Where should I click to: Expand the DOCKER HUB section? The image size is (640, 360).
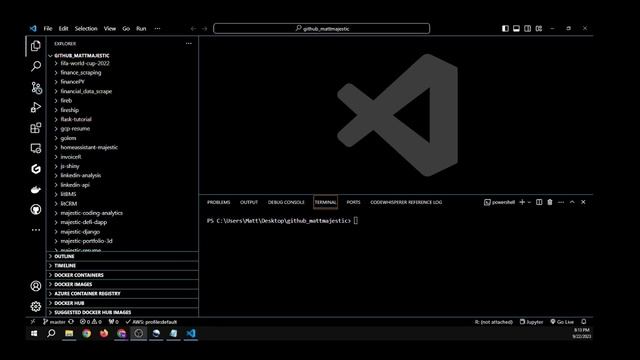click(122, 303)
